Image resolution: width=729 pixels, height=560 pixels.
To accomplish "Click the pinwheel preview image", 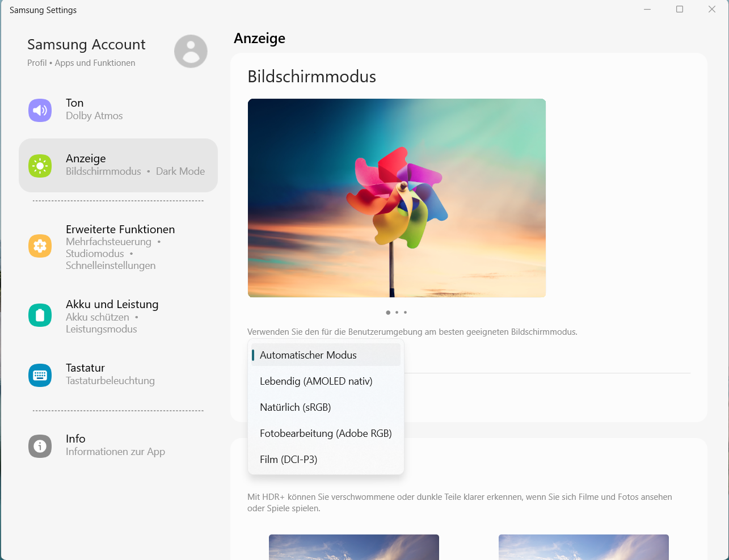I will pyautogui.click(x=397, y=198).
